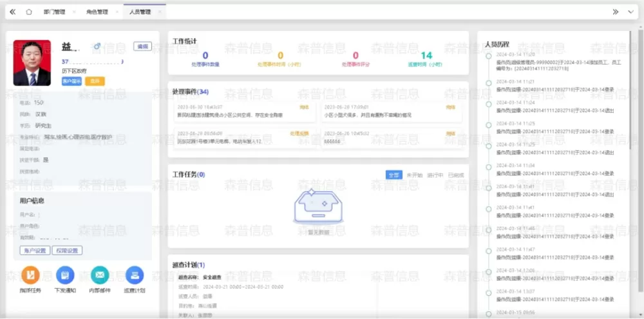
Task: Click timeline marker for 2024-03-14 11:21
Action: pos(488,83)
